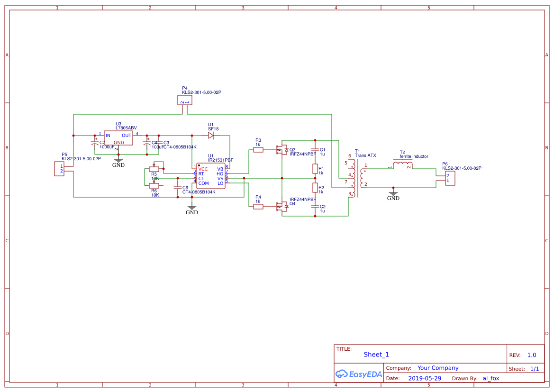
Task: Select the C1 capacitor symbol
Action: point(315,150)
